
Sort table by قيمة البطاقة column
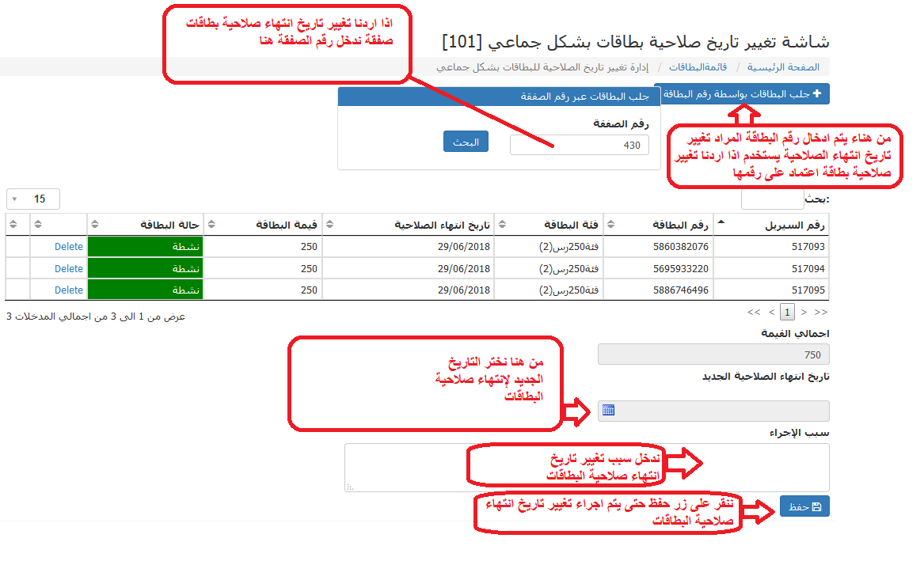click(264, 225)
